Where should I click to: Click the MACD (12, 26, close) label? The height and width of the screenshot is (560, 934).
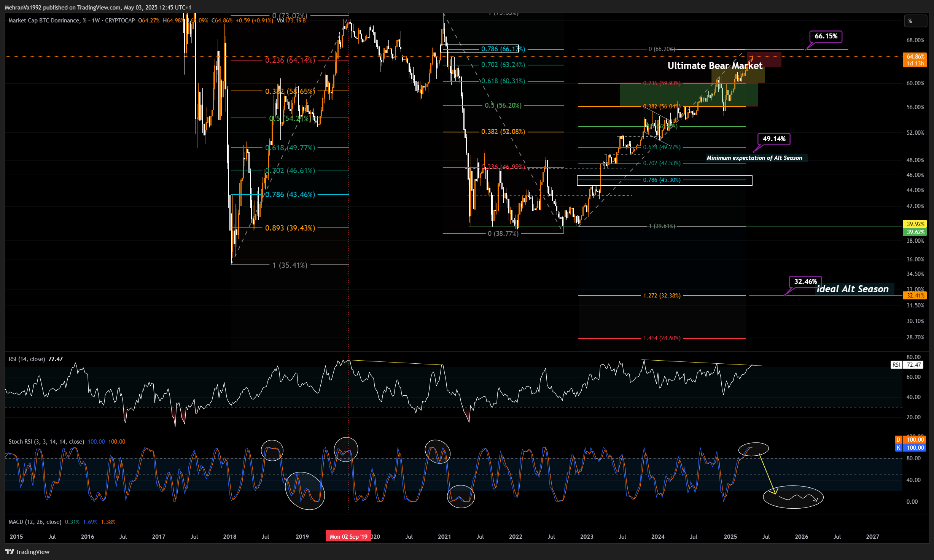tap(35, 522)
